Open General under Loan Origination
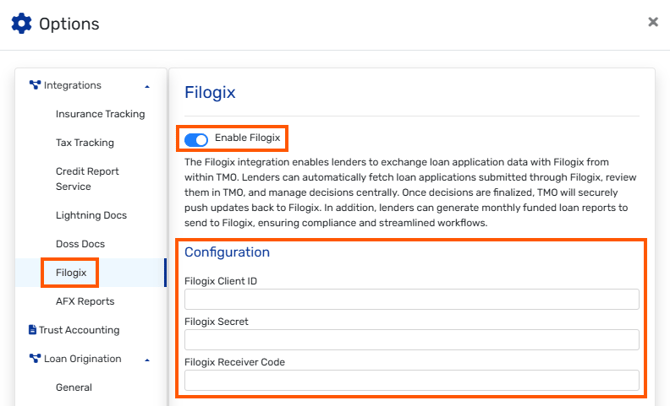The height and width of the screenshot is (406, 670). (x=73, y=387)
